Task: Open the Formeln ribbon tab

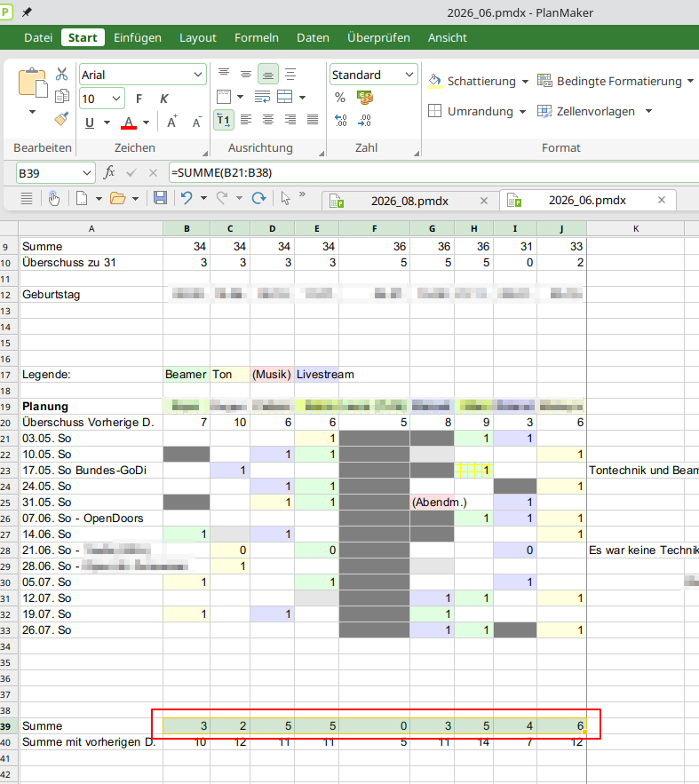Action: pyautogui.click(x=257, y=37)
